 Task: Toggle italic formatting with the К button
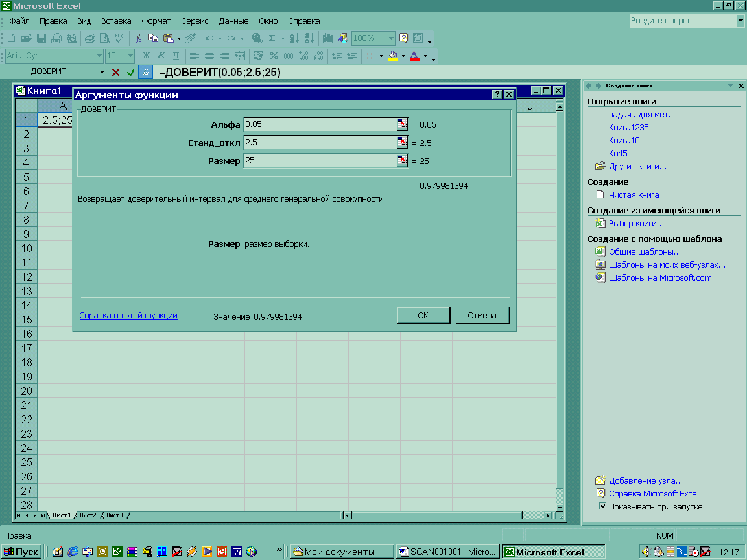tap(160, 56)
